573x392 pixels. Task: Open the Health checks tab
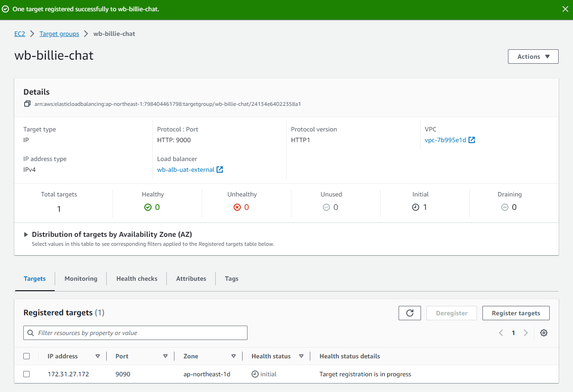pos(137,279)
